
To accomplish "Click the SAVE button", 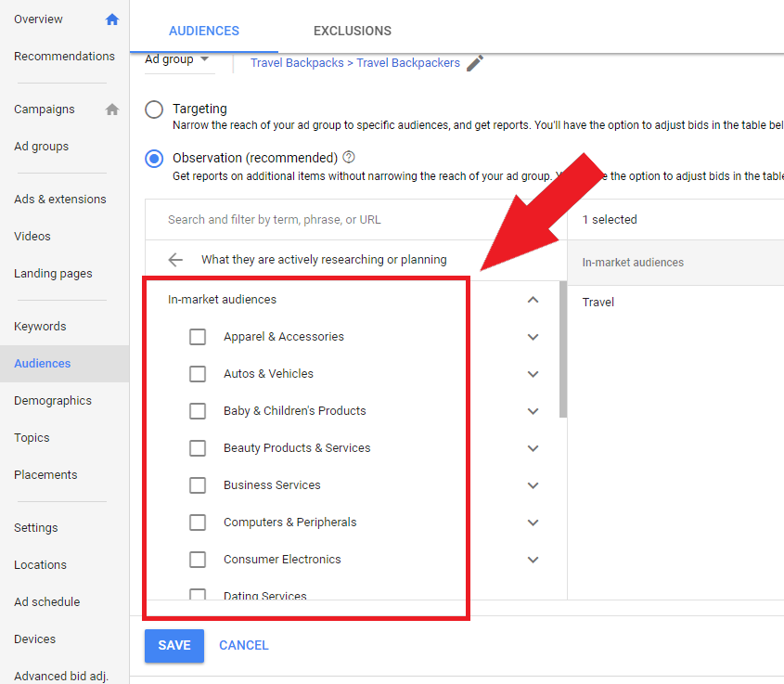I will click(x=174, y=645).
